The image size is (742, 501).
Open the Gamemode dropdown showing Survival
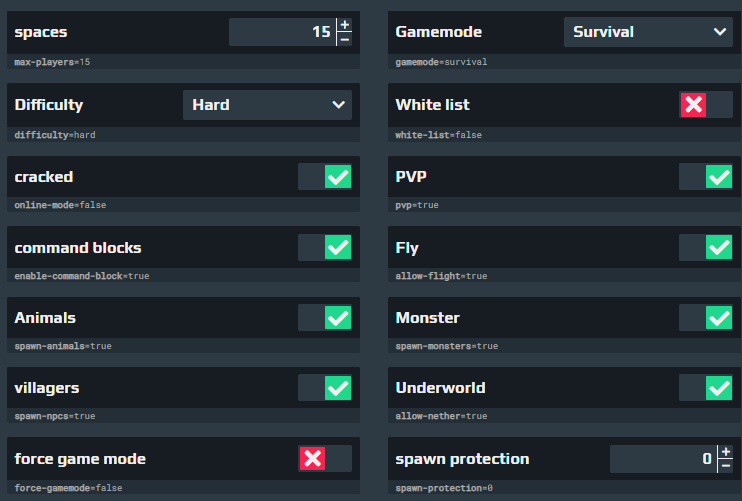click(648, 32)
